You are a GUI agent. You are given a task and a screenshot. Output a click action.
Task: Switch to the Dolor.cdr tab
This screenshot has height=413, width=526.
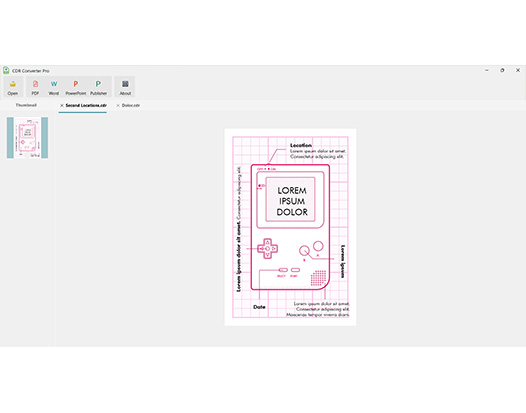tap(131, 105)
